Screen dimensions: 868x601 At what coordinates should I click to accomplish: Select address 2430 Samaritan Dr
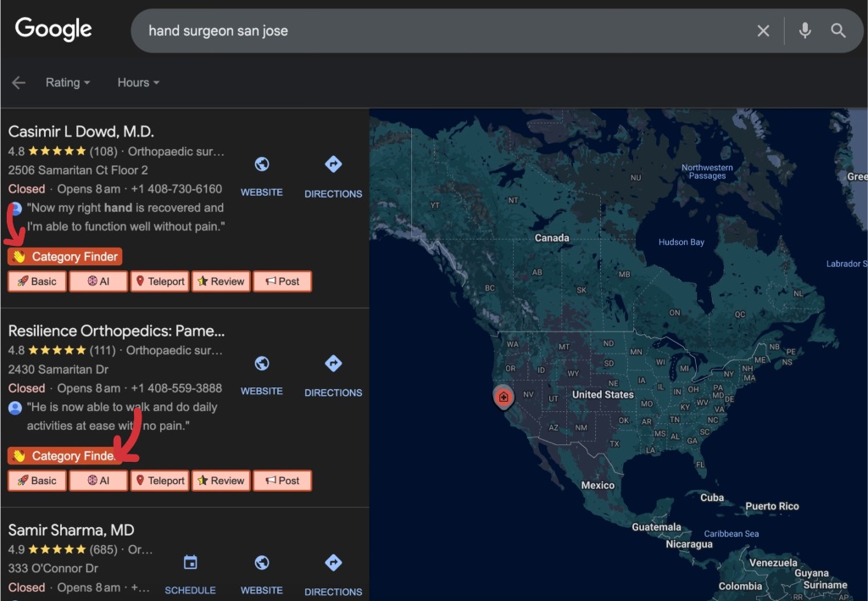(58, 369)
